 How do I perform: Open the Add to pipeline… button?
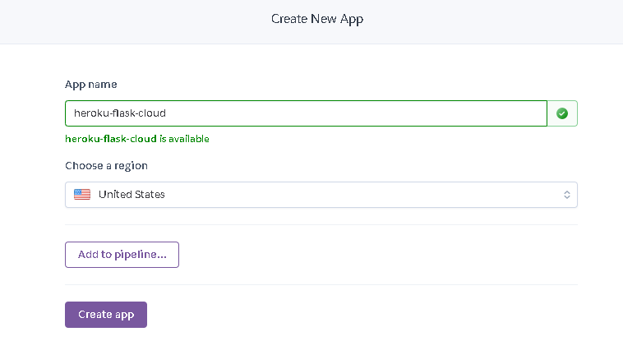click(122, 255)
